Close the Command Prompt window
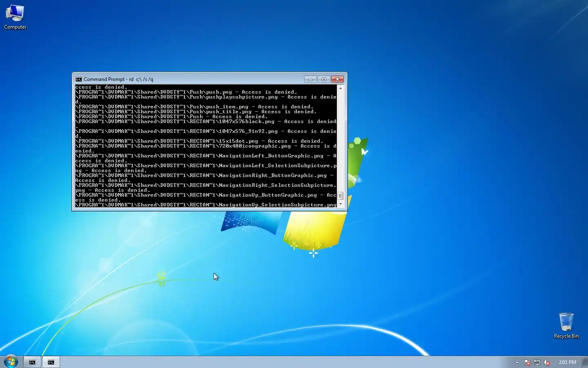The image size is (588, 368). (337, 79)
